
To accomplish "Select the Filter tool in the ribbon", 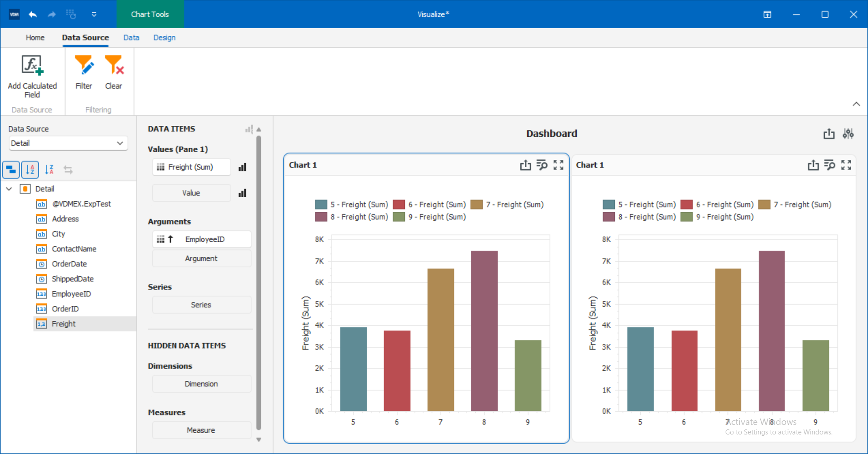I will pos(84,72).
